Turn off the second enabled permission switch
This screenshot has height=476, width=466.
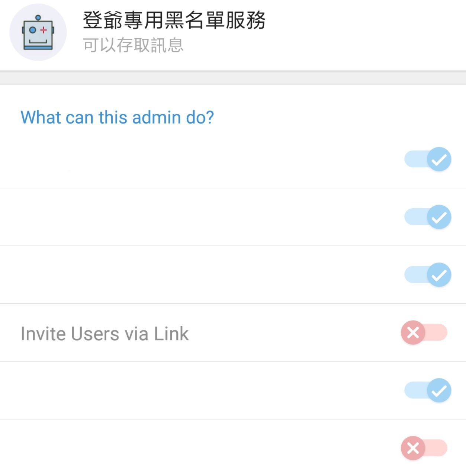[428, 217]
